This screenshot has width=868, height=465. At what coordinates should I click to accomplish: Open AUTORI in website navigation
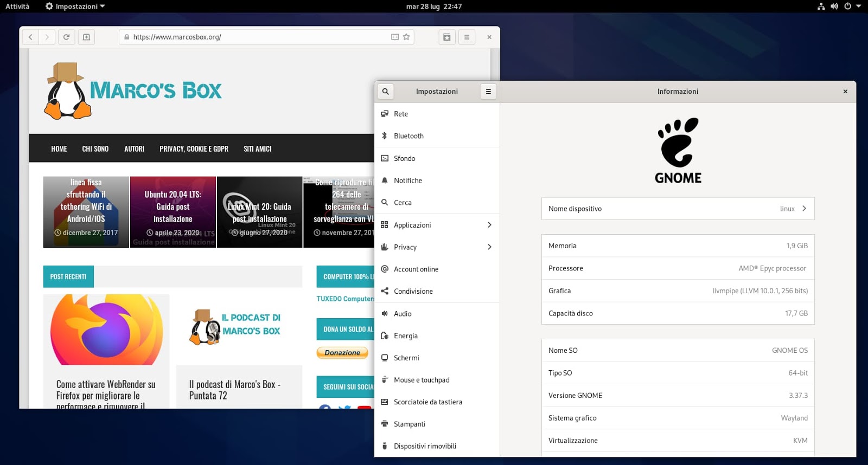pyautogui.click(x=134, y=148)
